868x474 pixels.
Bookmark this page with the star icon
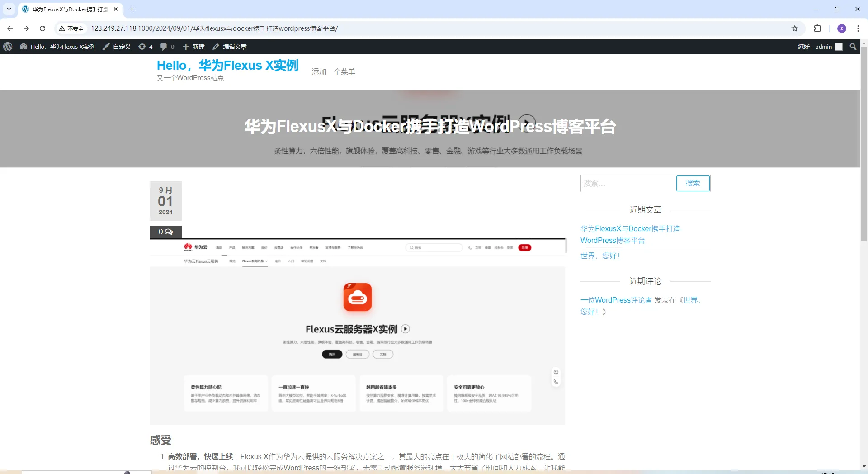tap(795, 28)
